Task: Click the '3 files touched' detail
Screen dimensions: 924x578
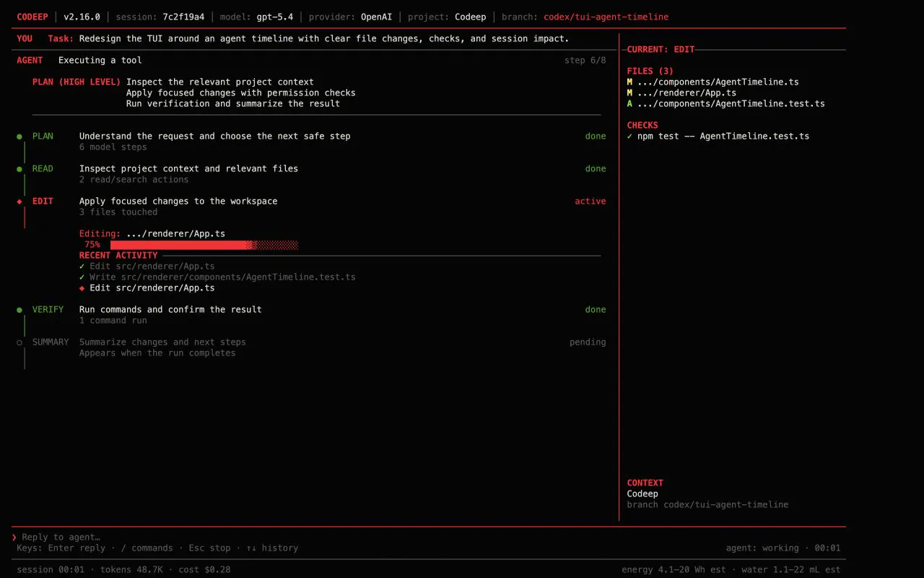Action: pyautogui.click(x=118, y=212)
